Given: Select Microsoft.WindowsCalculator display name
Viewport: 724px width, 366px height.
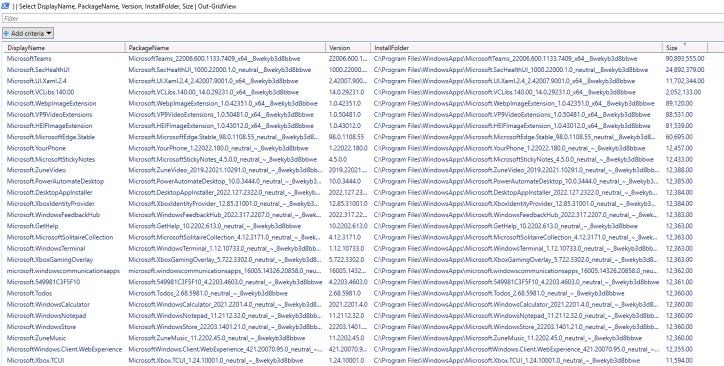Looking at the screenshot, I should pyautogui.click(x=48, y=304).
